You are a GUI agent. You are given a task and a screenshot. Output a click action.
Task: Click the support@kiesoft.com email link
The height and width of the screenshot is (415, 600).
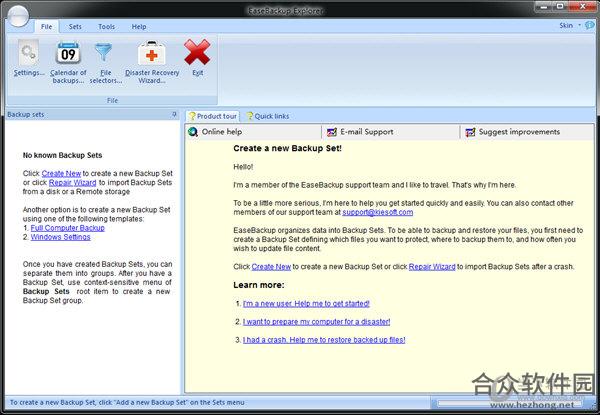pos(378,212)
